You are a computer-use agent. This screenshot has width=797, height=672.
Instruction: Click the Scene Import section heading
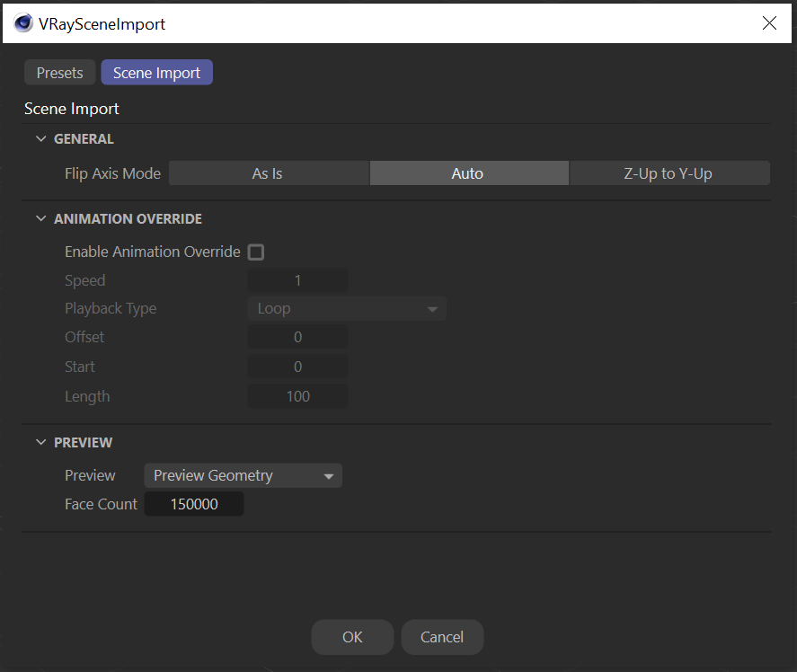pyautogui.click(x=72, y=109)
